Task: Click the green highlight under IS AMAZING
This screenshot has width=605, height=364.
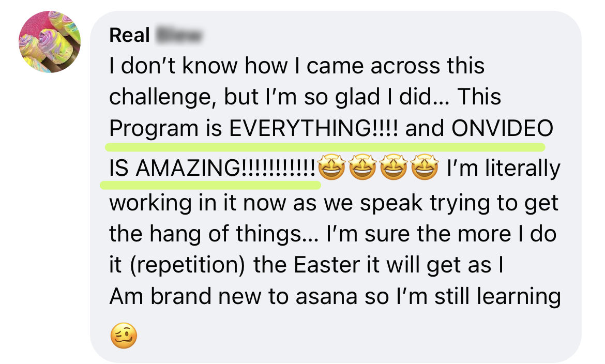Action: (210, 185)
